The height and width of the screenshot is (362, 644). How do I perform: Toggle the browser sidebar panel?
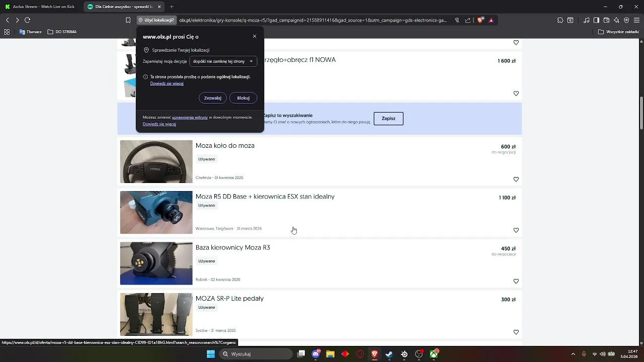tap(596, 20)
